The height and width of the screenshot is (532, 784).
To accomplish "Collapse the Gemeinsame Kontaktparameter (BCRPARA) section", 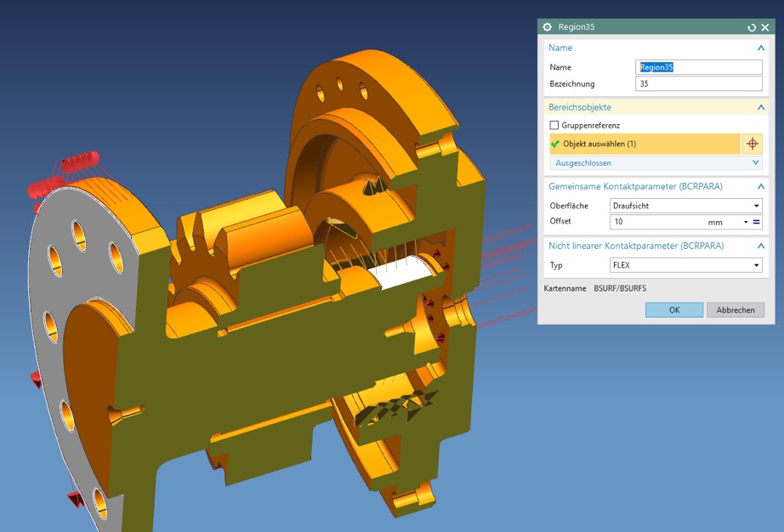I will pyautogui.click(x=759, y=186).
